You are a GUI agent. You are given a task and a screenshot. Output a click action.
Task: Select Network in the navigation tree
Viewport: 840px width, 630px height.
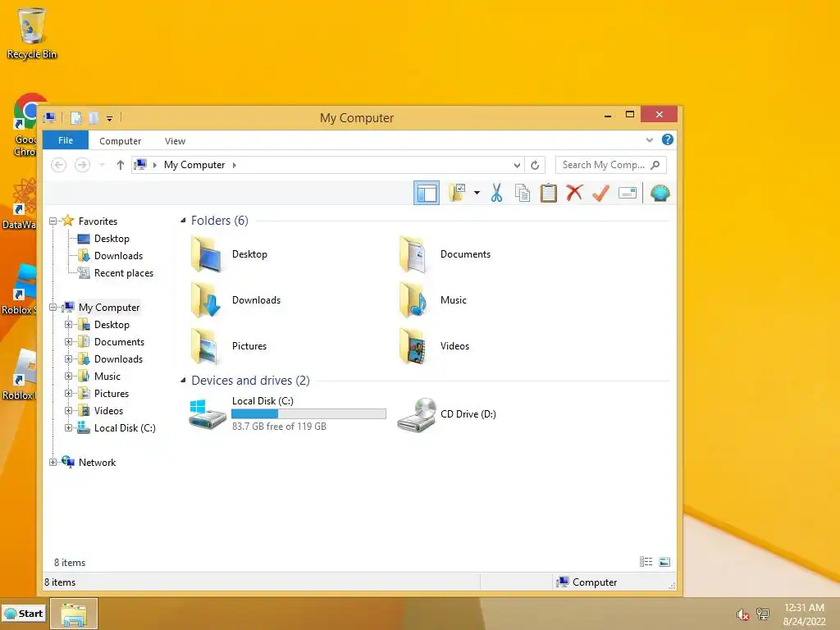point(97,463)
